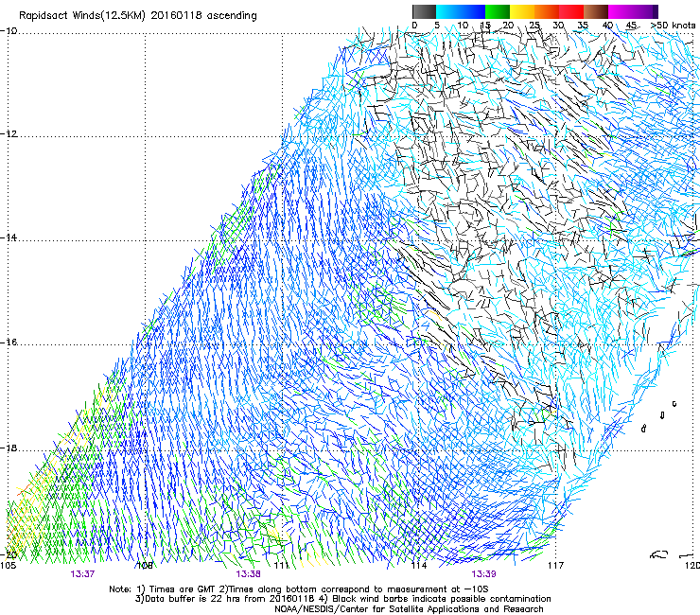Click the 'NOAA/NESDIS/Center for Satellite Applications and Research' credit

tap(409, 609)
